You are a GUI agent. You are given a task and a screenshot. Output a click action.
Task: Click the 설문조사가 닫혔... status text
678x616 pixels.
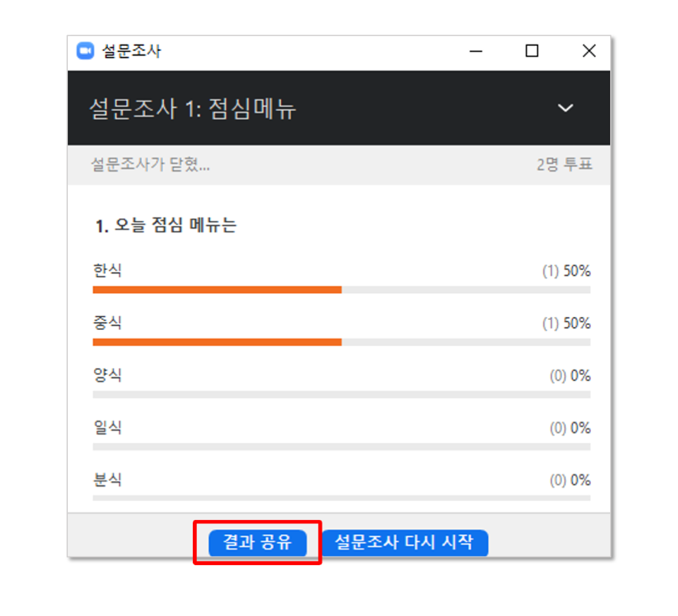[150, 165]
